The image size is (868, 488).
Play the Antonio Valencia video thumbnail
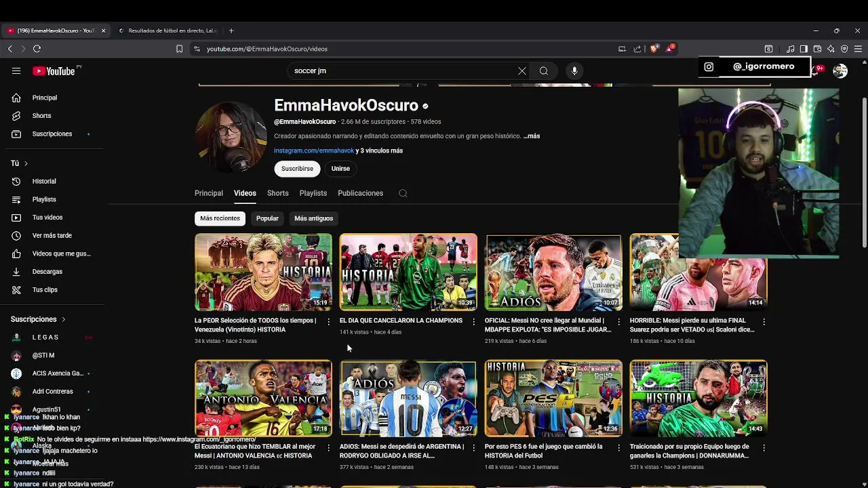pos(263,398)
